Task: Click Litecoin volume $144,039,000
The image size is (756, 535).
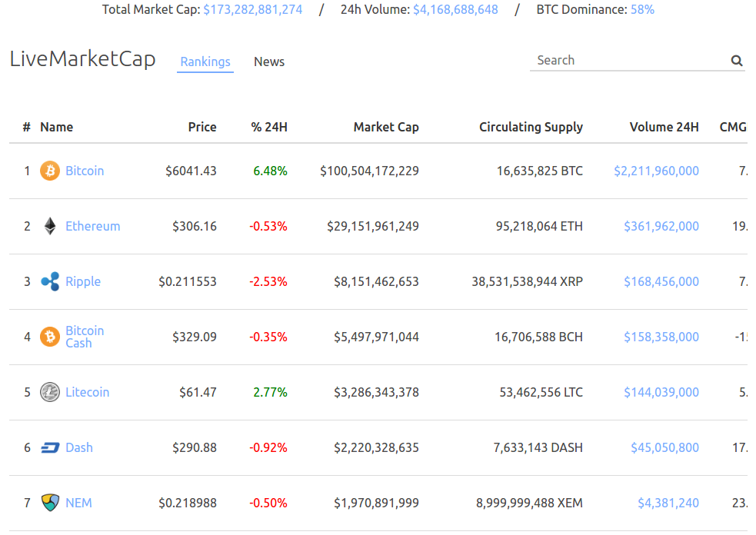Action: point(661,392)
